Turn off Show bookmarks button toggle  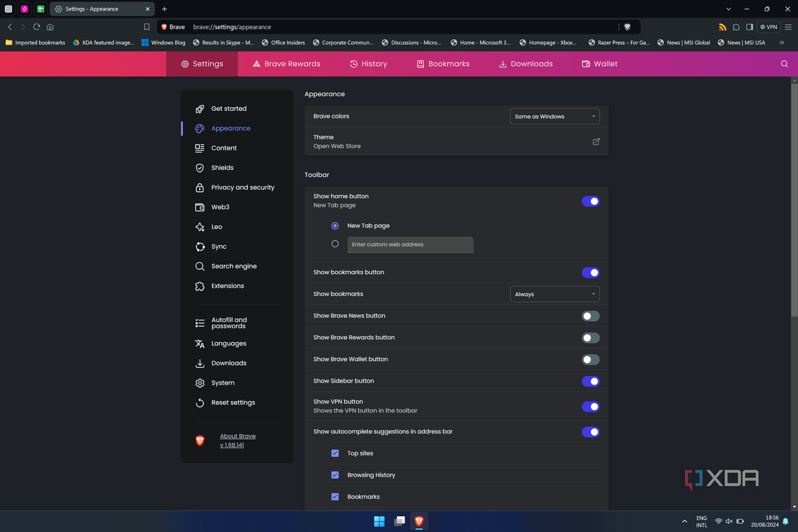click(x=591, y=272)
